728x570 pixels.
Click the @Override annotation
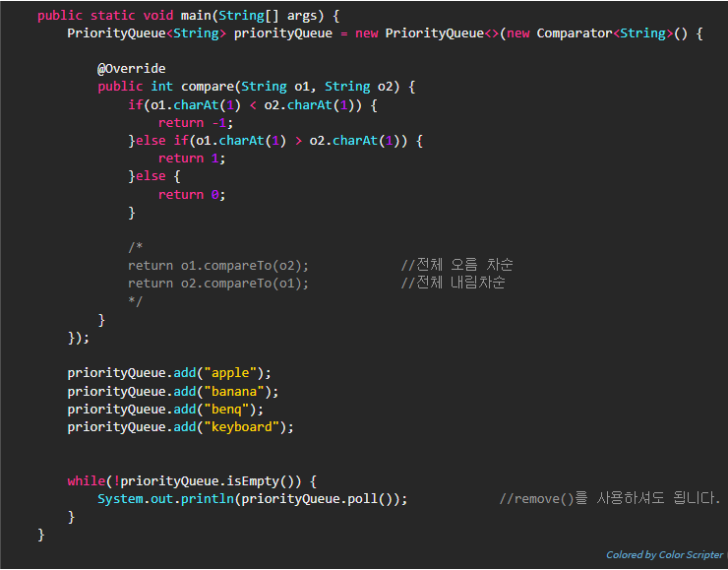point(132,69)
